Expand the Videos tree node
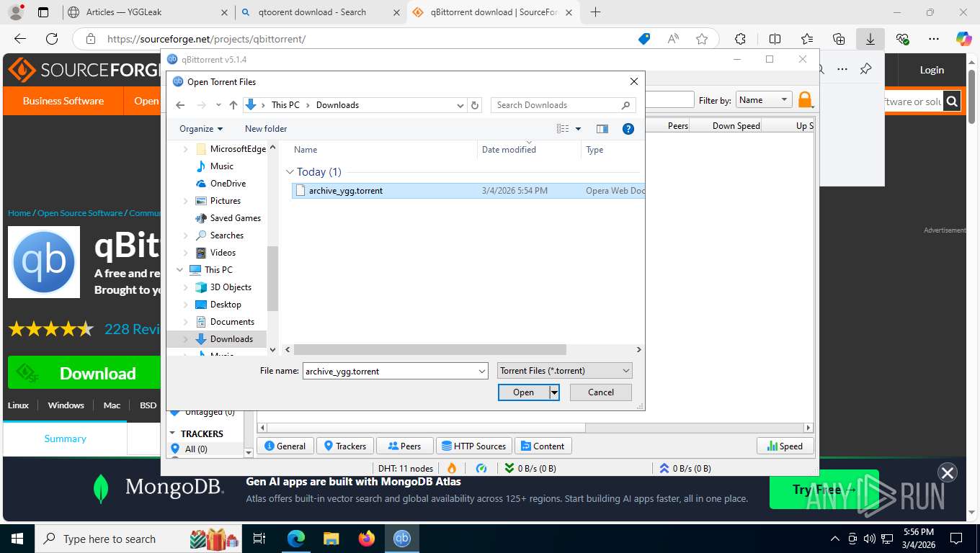This screenshot has height=553, width=980. 185,253
